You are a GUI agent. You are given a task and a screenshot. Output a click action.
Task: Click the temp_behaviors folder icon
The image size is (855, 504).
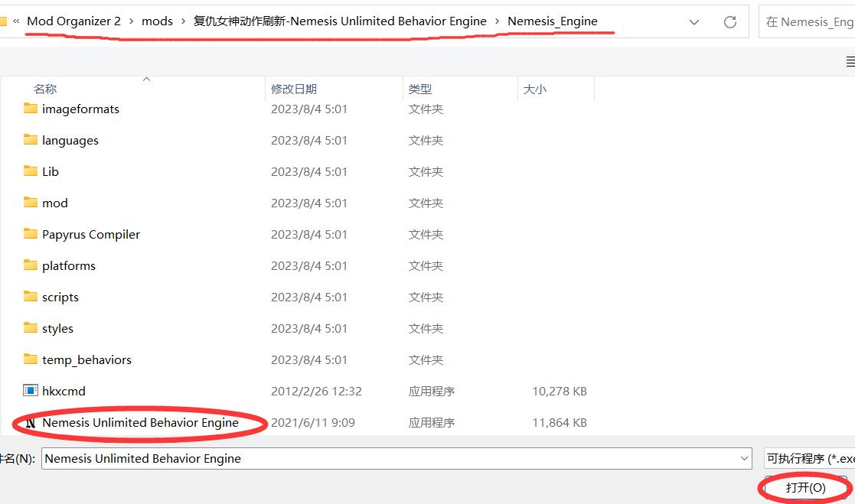(31, 359)
